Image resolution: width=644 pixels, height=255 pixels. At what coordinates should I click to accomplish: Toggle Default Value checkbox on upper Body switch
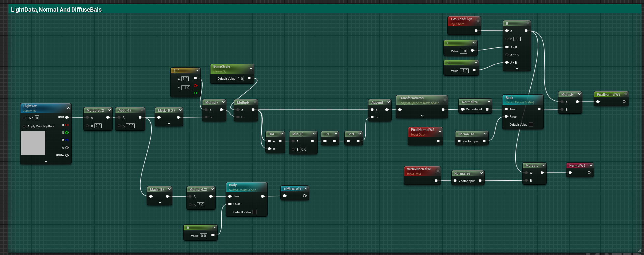[x=531, y=125]
